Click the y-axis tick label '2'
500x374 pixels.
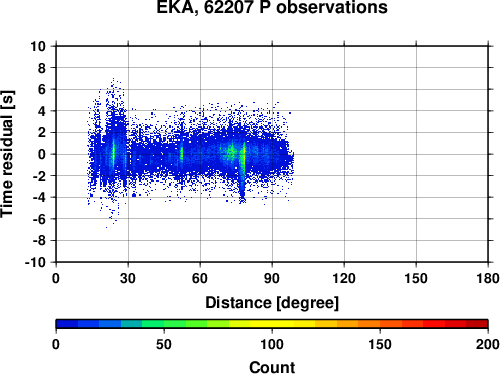[x=42, y=133]
